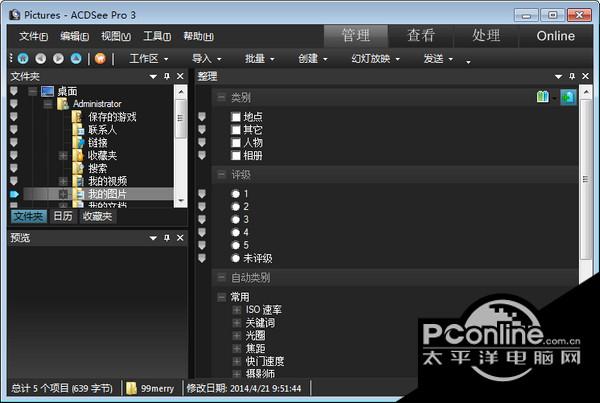
Task: Click the easy-select marker beside 桌面
Action: 14,91
